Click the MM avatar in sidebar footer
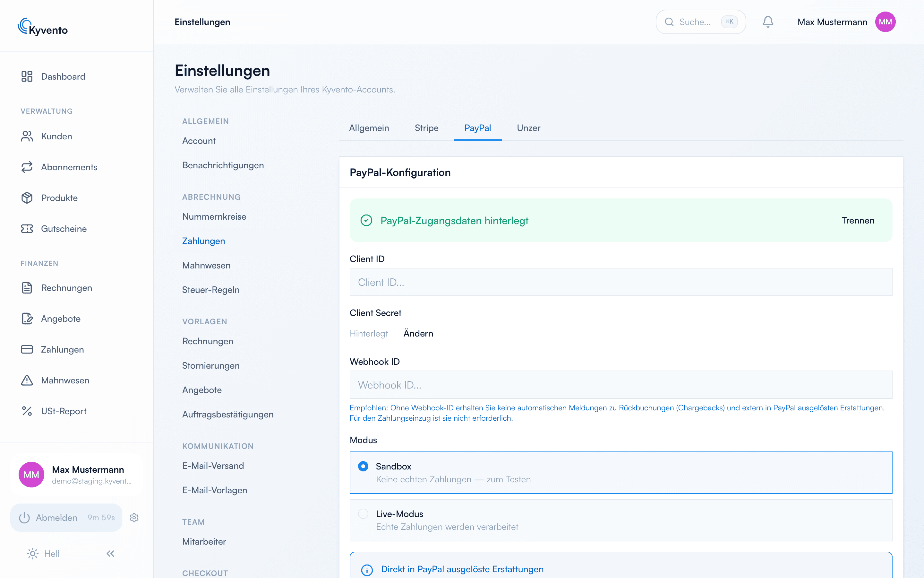This screenshot has height=578, width=924. click(31, 474)
